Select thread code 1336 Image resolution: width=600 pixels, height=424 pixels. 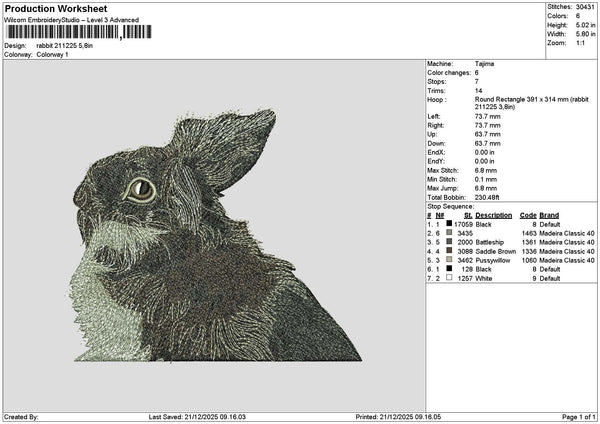[529, 251]
